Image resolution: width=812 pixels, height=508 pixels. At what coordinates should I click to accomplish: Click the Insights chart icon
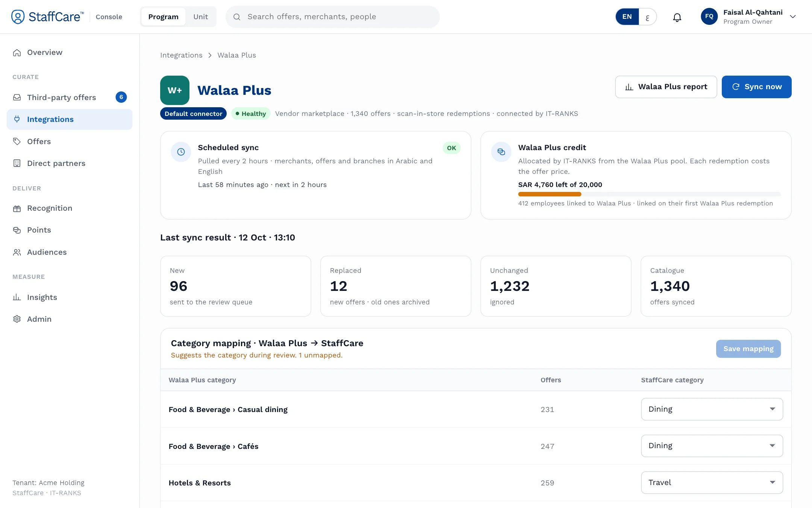(x=17, y=297)
